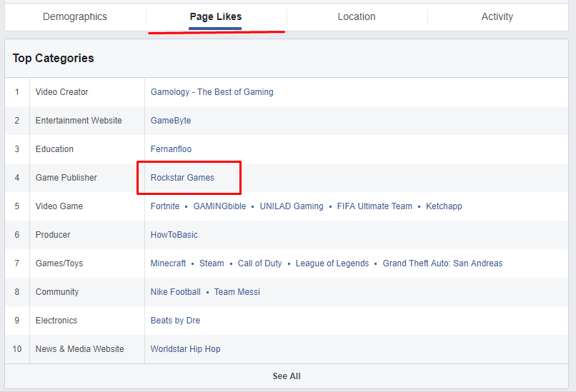This screenshot has height=392, width=576.
Task: Open the Steam page link
Action: tap(212, 263)
